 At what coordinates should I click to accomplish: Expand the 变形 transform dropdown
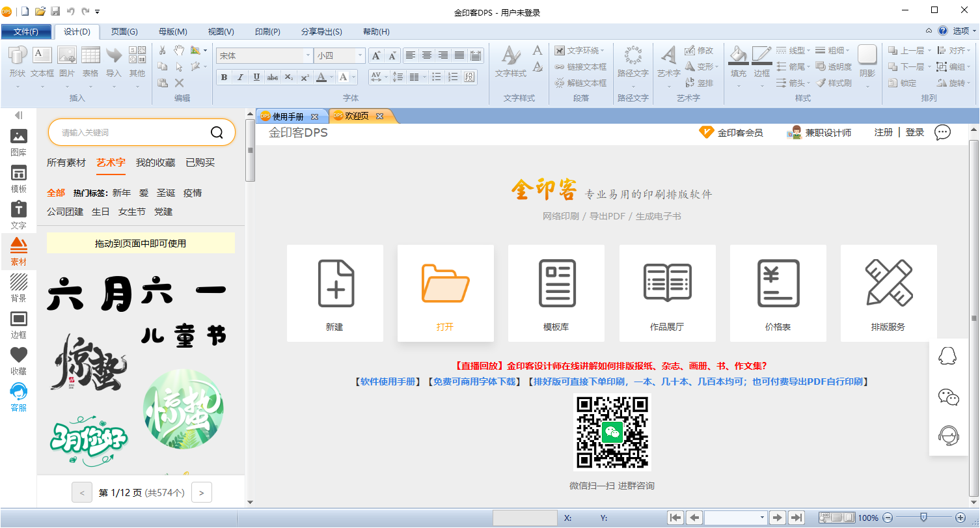[704, 66]
